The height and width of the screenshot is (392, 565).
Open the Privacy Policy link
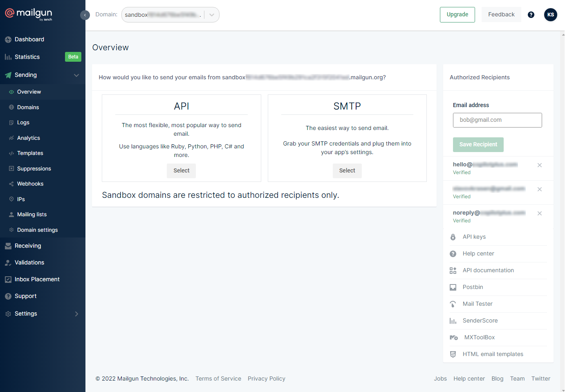point(266,379)
